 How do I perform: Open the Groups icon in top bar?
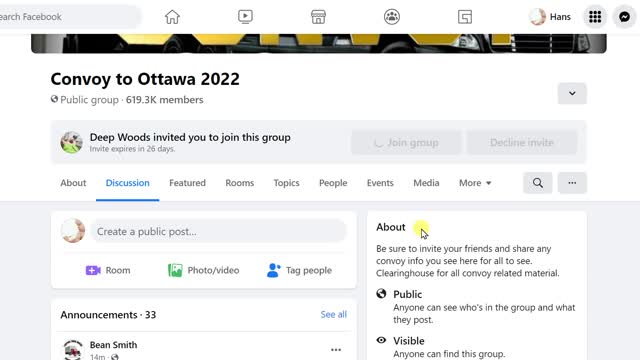coord(392,17)
